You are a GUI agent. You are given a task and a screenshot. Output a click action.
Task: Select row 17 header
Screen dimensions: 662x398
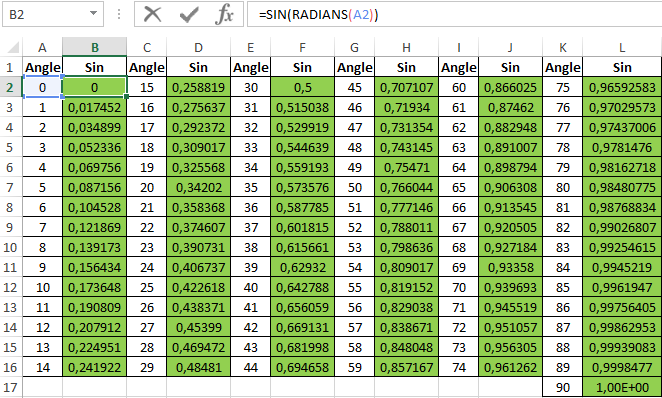point(11,387)
